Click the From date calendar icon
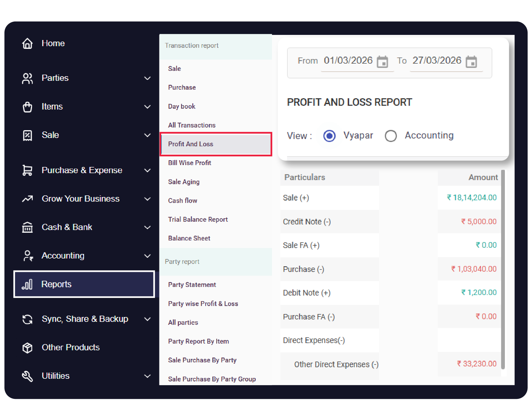The image size is (532, 419). click(383, 62)
